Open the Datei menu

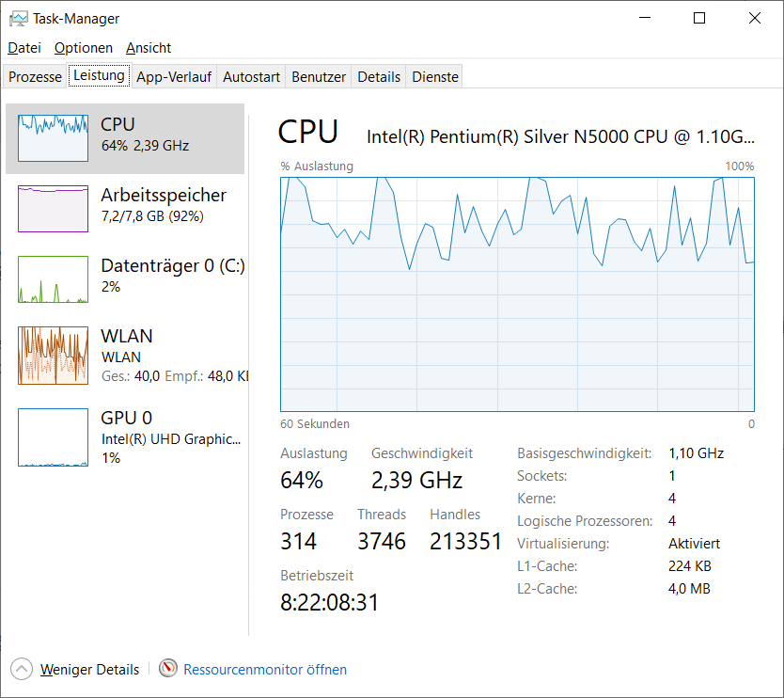pos(24,48)
